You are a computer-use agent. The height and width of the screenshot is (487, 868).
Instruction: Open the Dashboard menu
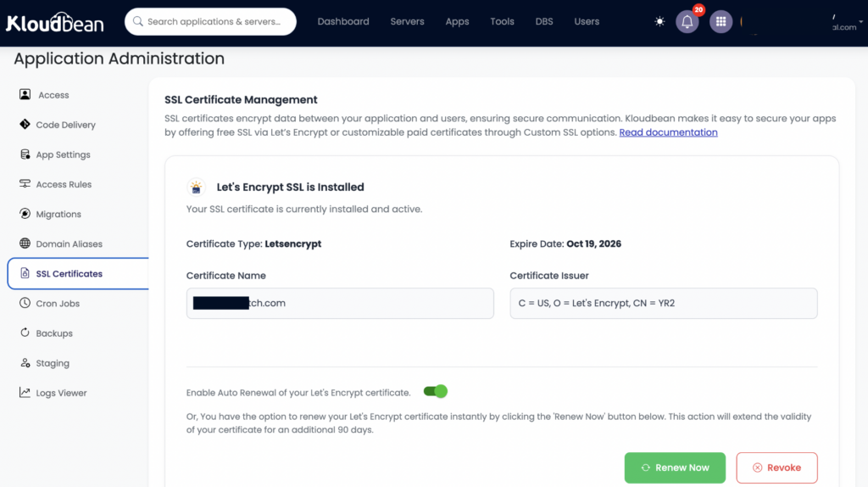pyautogui.click(x=343, y=21)
